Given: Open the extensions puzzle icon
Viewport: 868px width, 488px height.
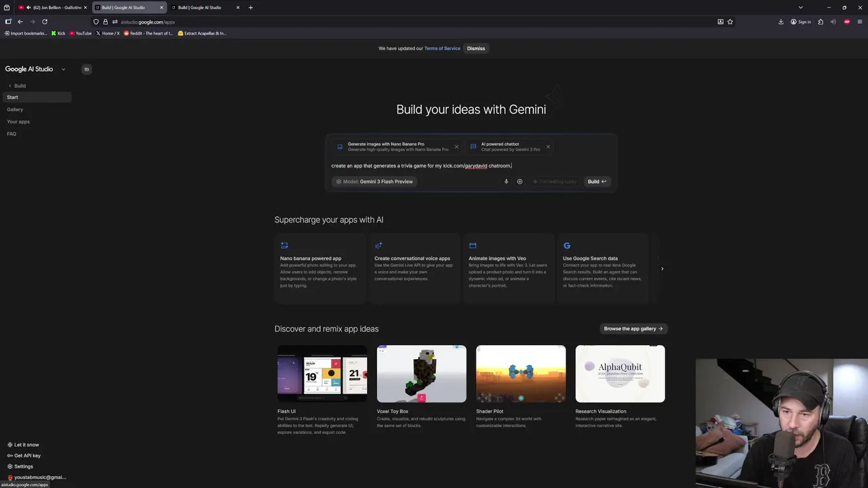Looking at the screenshot, I should click(821, 22).
